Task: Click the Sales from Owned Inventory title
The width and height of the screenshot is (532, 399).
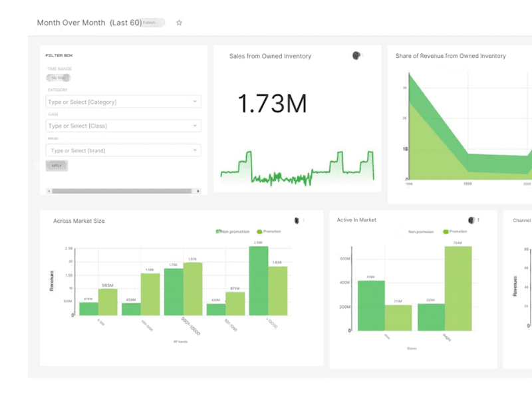Action: click(270, 57)
